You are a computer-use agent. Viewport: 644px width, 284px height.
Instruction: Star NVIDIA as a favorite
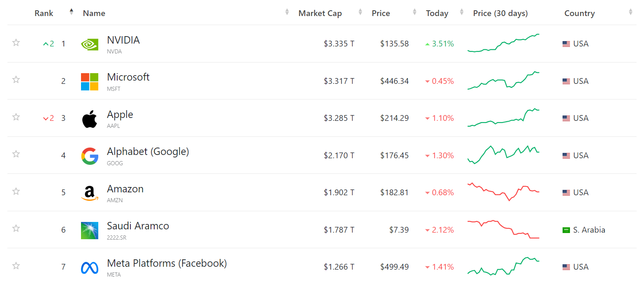coord(16,43)
